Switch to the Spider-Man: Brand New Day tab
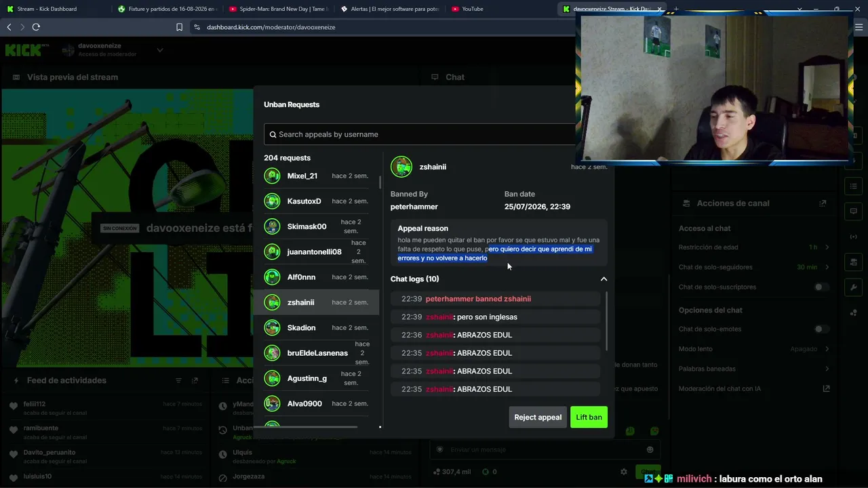Viewport: 868px width, 488px height. point(278,9)
